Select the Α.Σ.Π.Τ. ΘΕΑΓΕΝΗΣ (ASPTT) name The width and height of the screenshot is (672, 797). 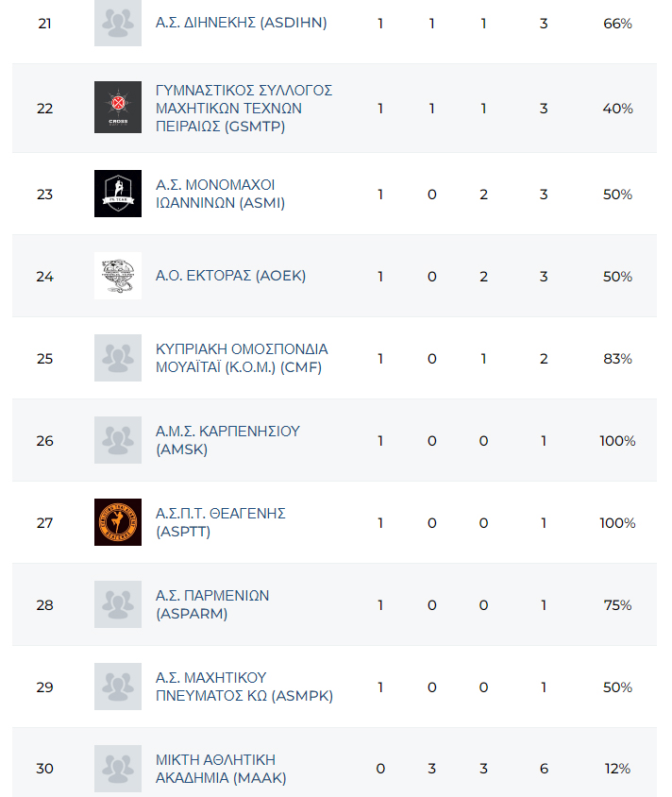tap(220, 522)
